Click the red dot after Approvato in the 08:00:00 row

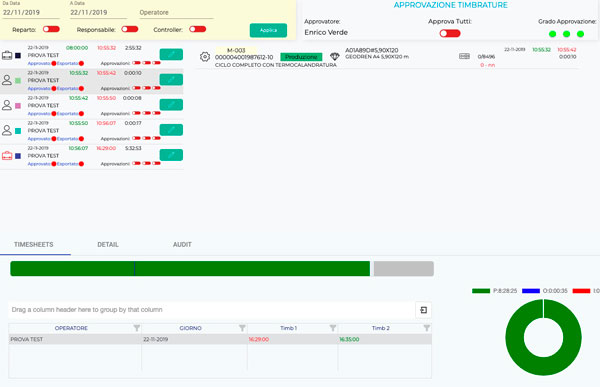[54, 64]
